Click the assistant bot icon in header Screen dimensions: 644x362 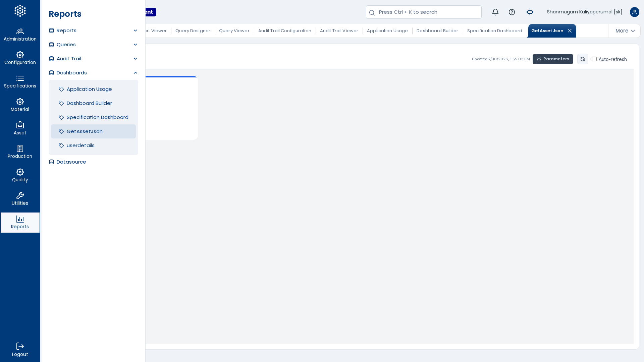[x=530, y=12]
